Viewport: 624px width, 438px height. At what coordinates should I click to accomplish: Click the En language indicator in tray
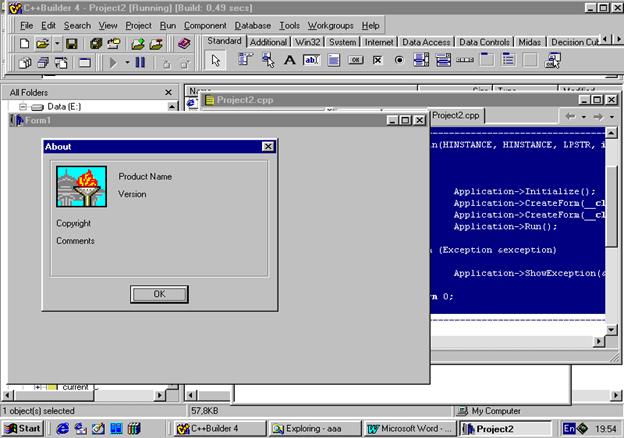[x=569, y=428]
